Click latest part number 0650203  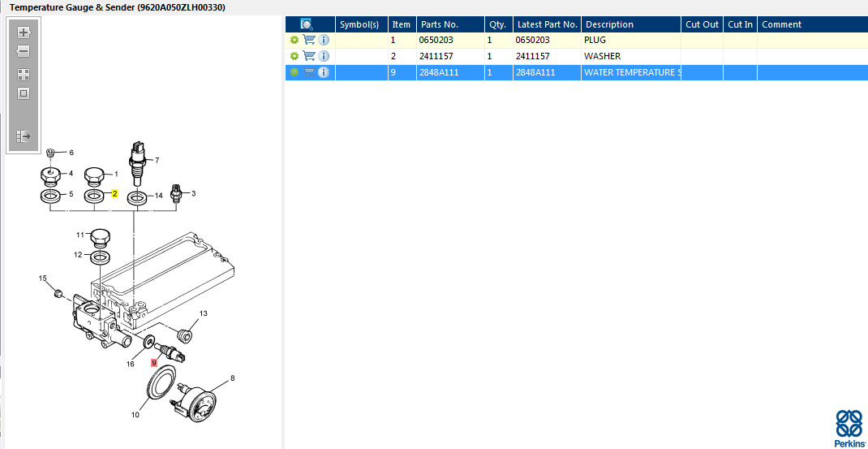(x=532, y=41)
